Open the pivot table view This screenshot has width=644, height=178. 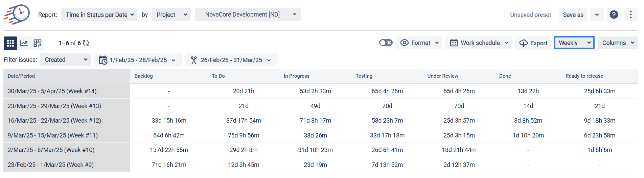38,43
